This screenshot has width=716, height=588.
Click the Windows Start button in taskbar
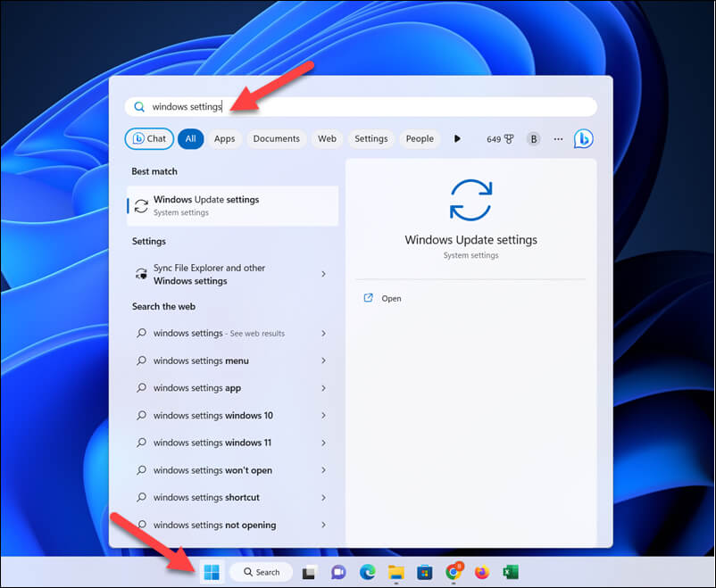pos(212,572)
